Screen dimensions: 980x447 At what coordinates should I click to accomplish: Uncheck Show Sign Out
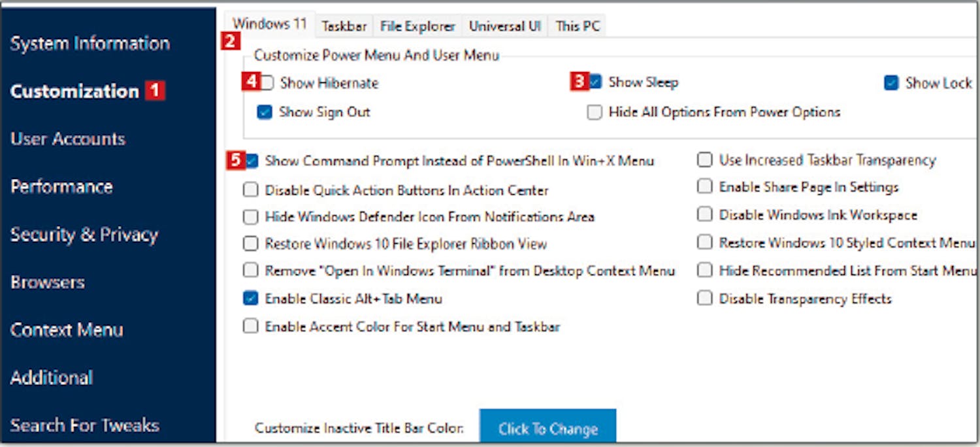265,112
